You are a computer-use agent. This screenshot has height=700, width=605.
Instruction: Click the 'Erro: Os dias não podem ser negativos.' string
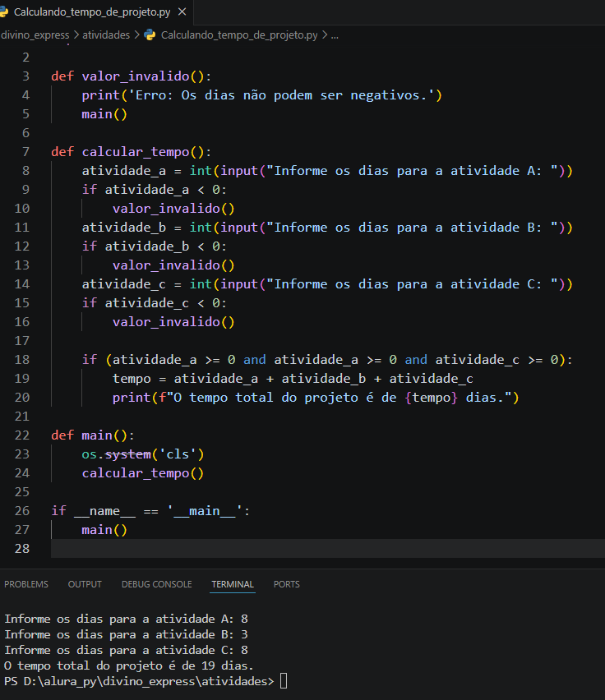(281, 95)
